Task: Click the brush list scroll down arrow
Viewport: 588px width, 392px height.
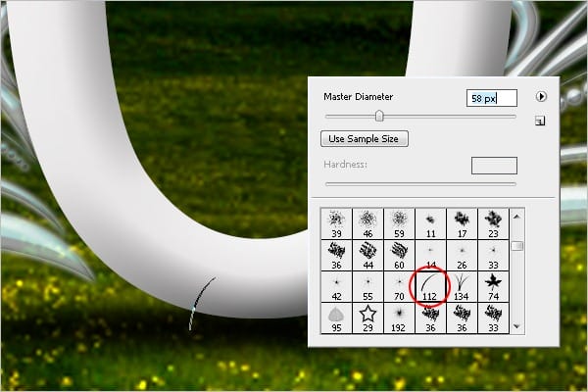Action: coord(517,326)
